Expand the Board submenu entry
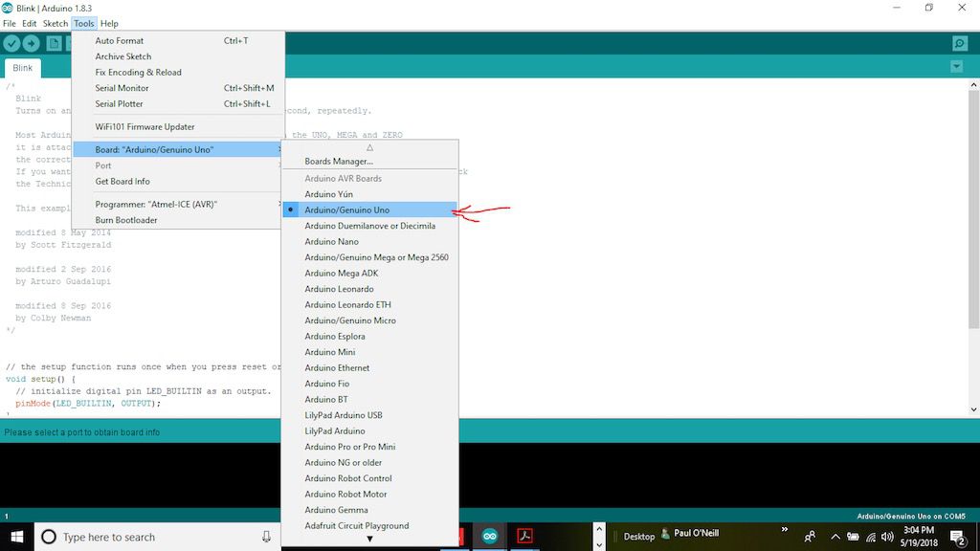980x551 pixels. 178,150
